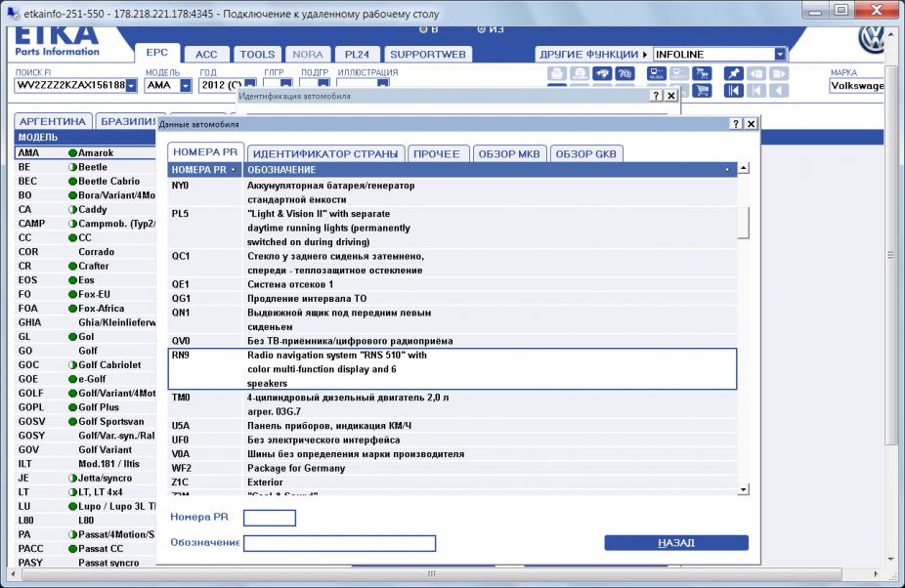The image size is (905, 588).
Task: Jump to first with the bar-arrow icon
Action: (x=734, y=91)
